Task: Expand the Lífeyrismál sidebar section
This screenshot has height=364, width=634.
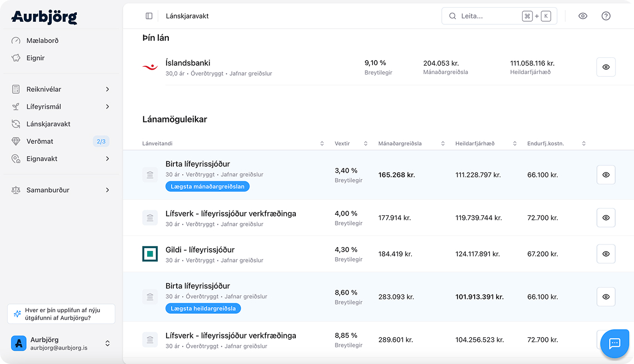Action: coord(61,106)
